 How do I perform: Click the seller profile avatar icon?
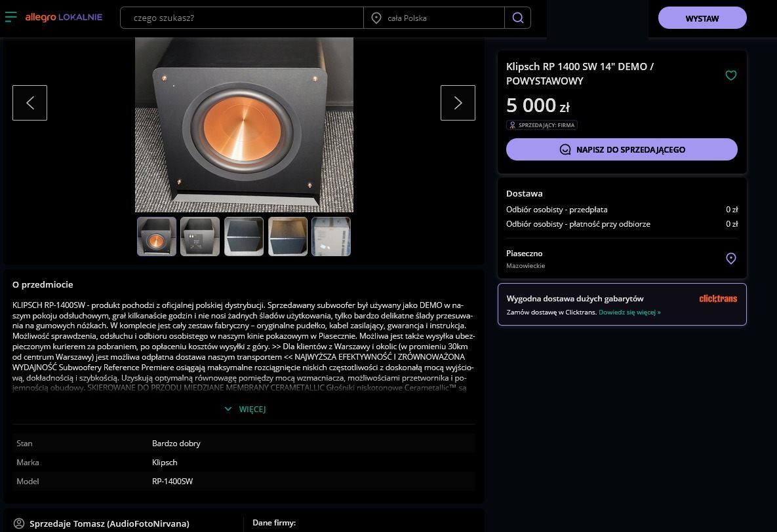coord(19,523)
